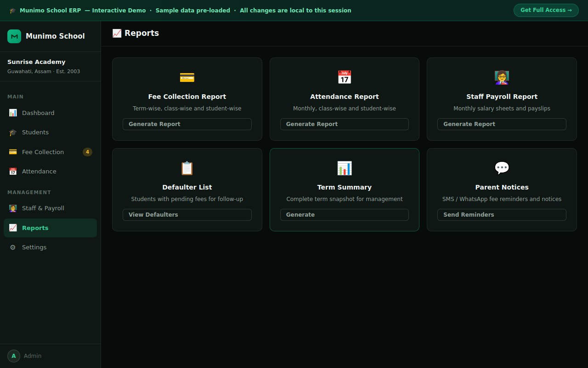Click the Munimo School green logo icon
This screenshot has width=588, height=368.
coord(14,36)
